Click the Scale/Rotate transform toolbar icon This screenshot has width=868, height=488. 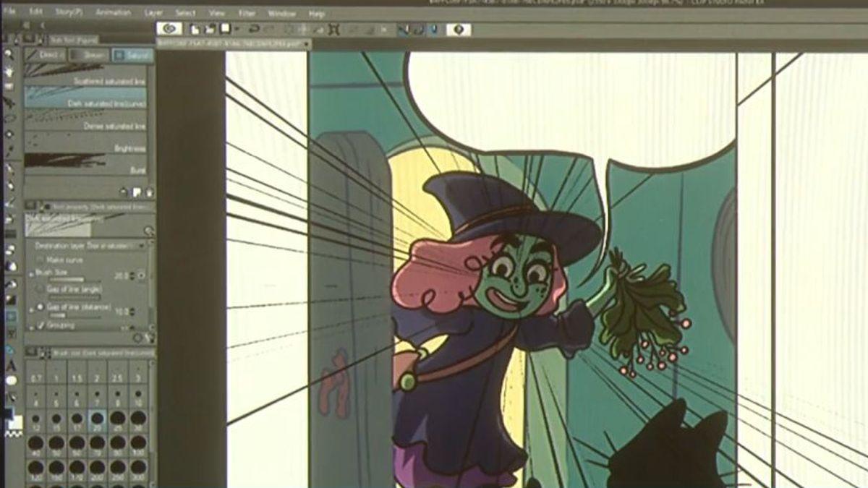pos(333,30)
